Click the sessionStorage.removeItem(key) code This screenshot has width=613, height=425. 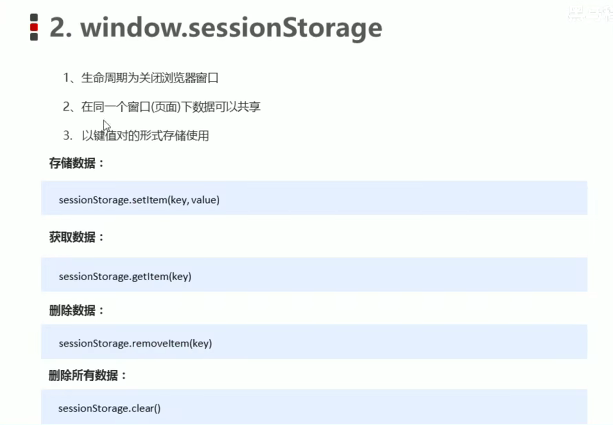point(135,343)
